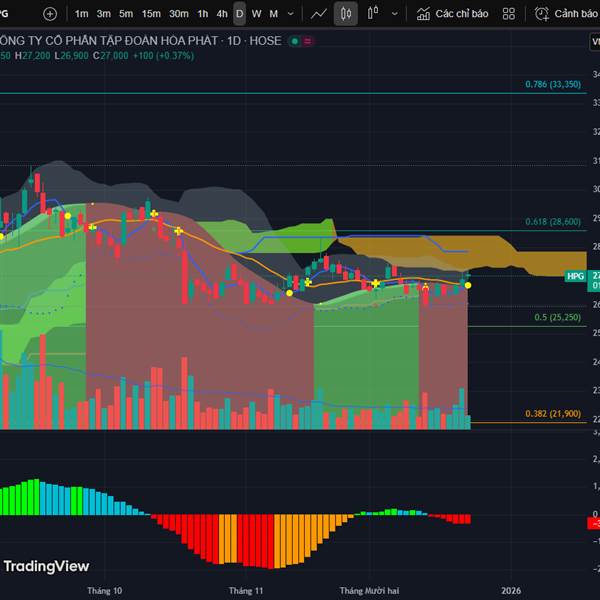Click the TradingView logo
This screenshot has height=600, width=600.
click(x=46, y=566)
